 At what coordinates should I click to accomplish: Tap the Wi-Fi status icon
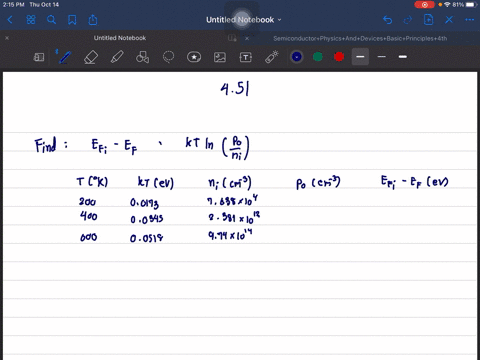point(447,5)
